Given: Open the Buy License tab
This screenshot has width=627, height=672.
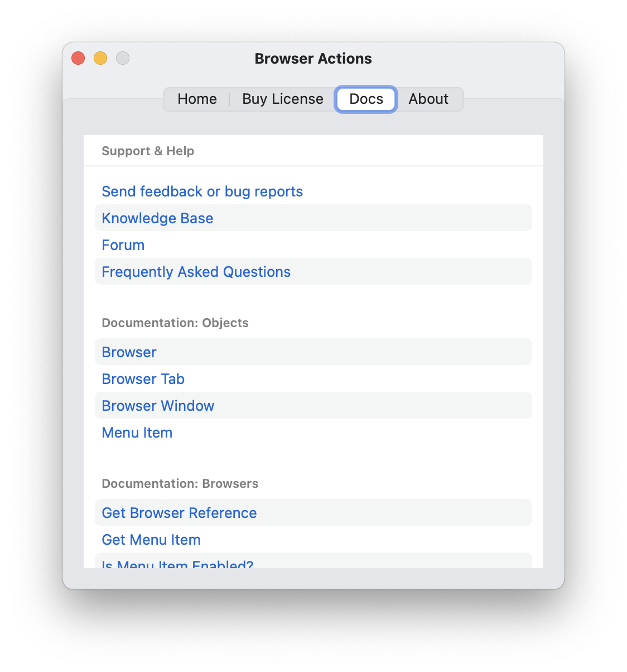Looking at the screenshot, I should point(282,99).
